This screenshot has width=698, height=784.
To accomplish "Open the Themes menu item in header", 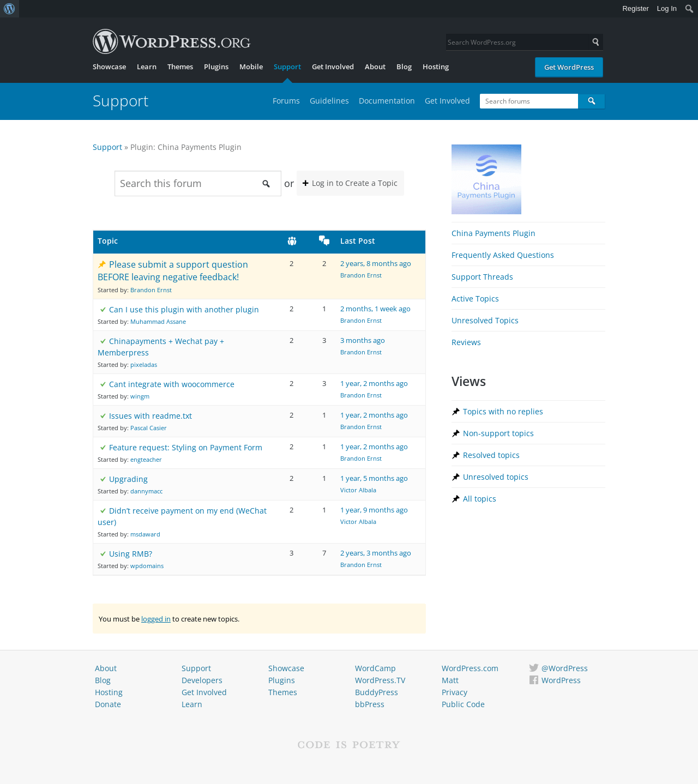I will pos(180,67).
